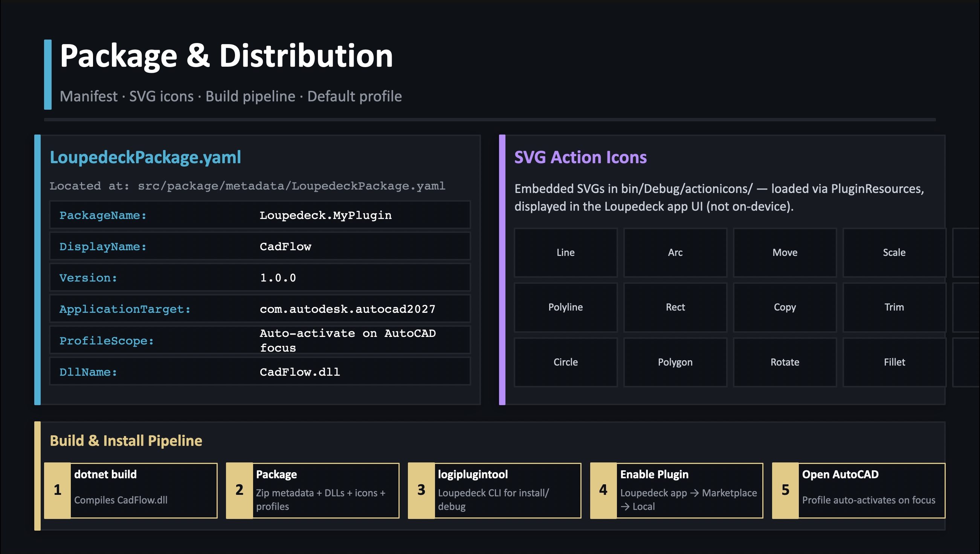Click the Circle action icon tile
The image size is (980, 554).
565,362
